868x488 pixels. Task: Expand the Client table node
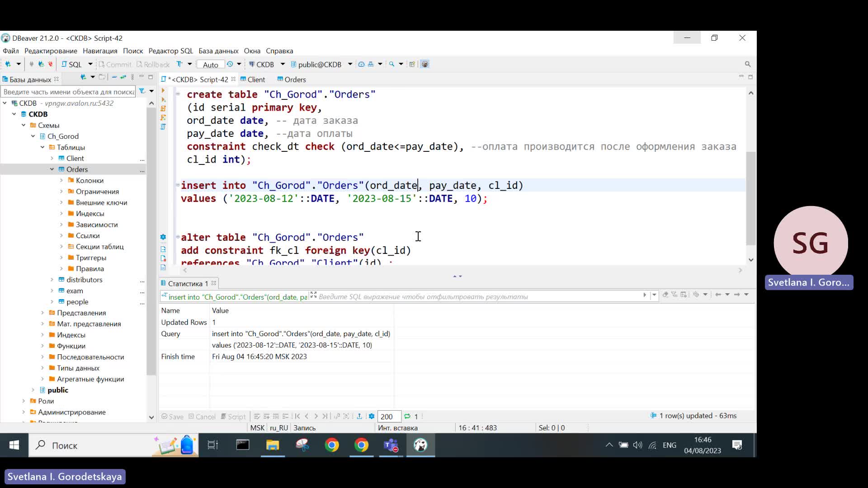(x=52, y=158)
